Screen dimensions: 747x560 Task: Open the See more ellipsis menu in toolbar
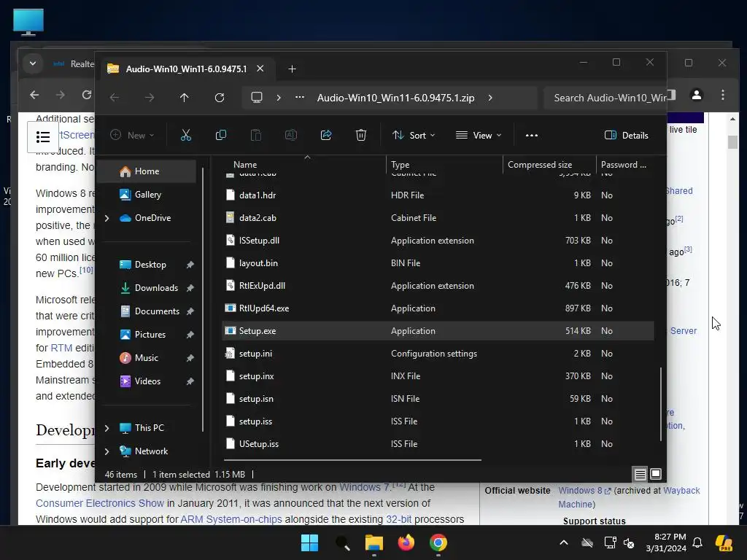click(532, 135)
